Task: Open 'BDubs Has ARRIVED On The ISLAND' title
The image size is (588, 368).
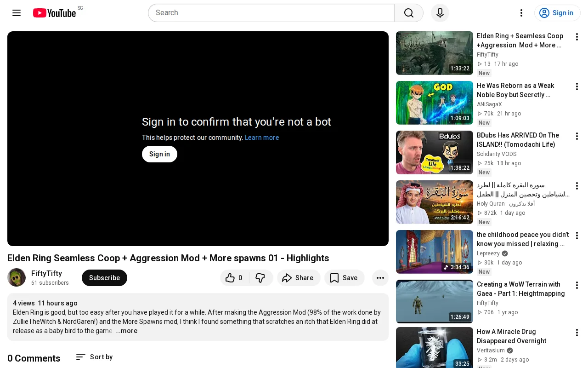Action: coord(518,140)
